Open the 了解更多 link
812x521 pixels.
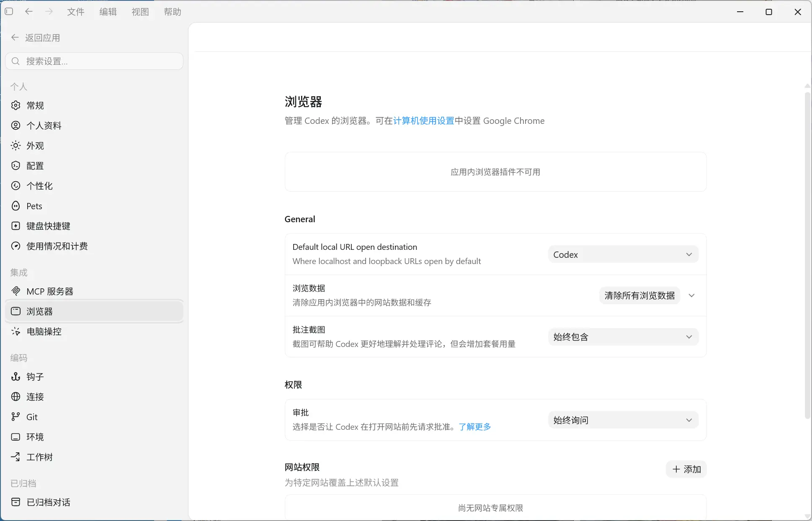(x=475, y=427)
